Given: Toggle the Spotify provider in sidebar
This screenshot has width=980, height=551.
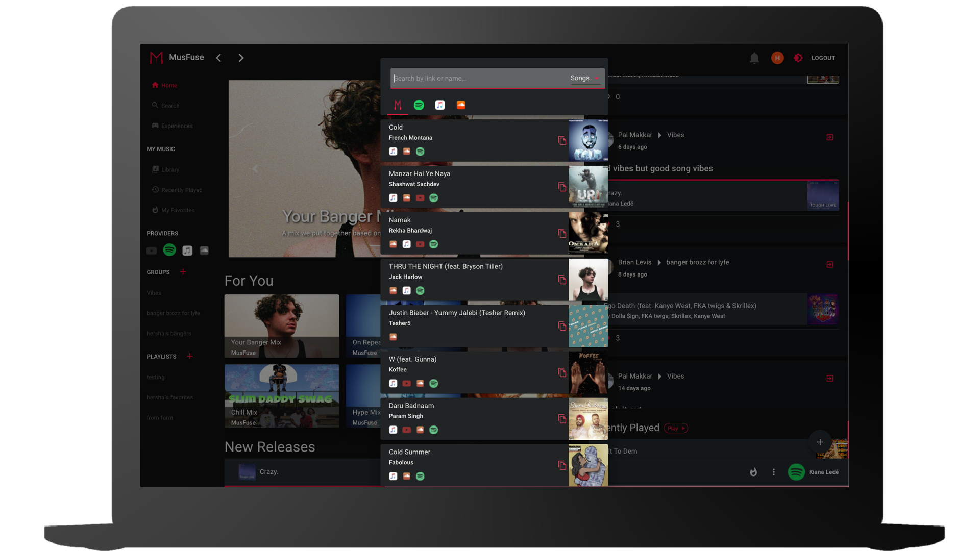Looking at the screenshot, I should click(169, 250).
